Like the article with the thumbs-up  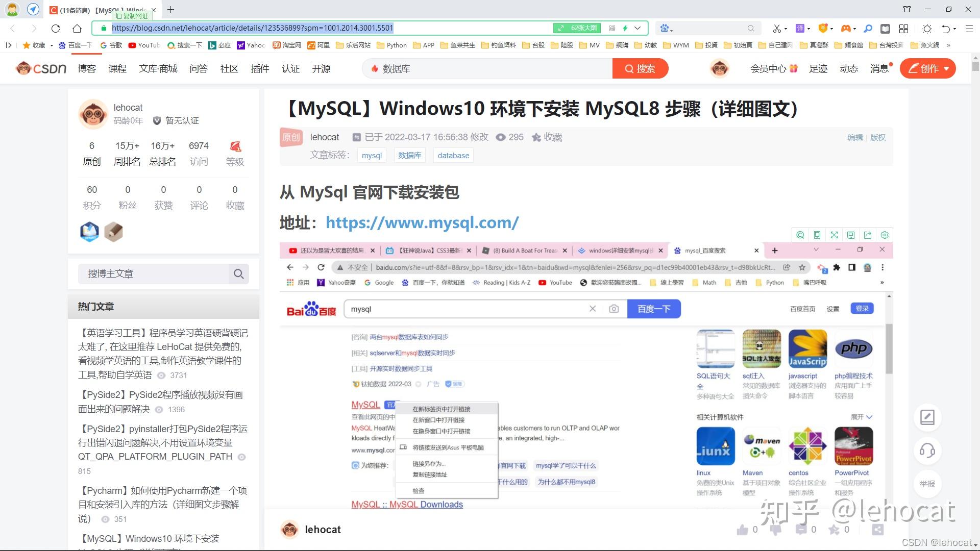coord(743,530)
